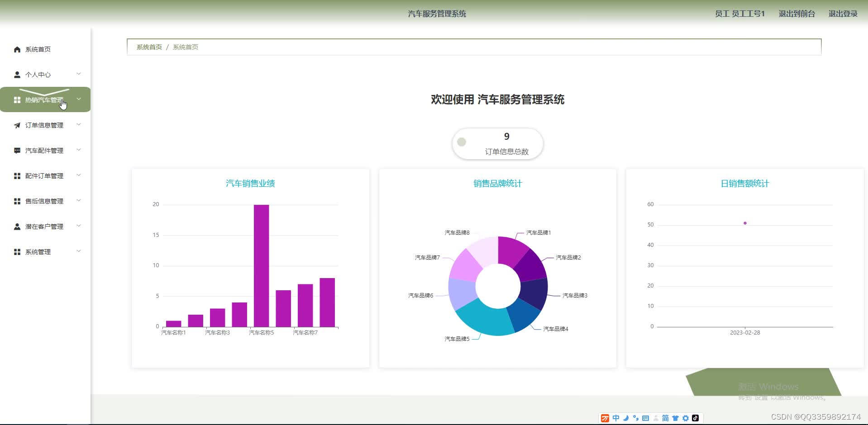868x425 pixels.
Task: Expand the 订单信息管理 chevron
Action: [79, 125]
